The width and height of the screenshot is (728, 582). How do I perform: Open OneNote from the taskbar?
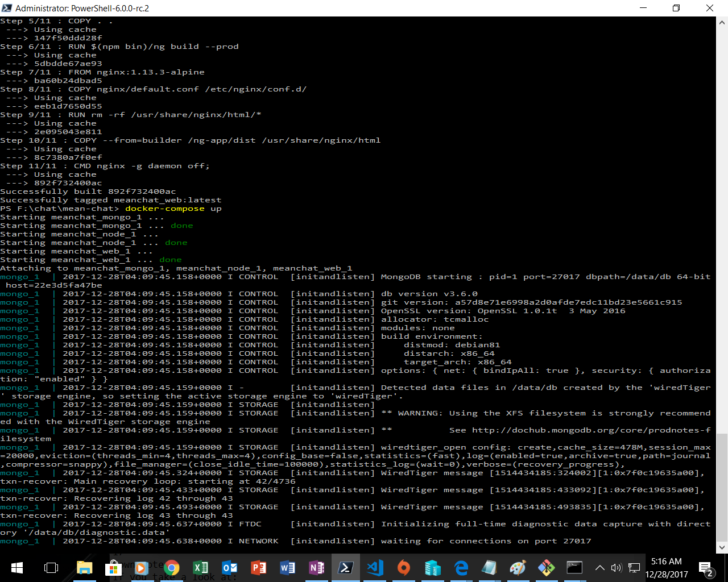click(317, 568)
